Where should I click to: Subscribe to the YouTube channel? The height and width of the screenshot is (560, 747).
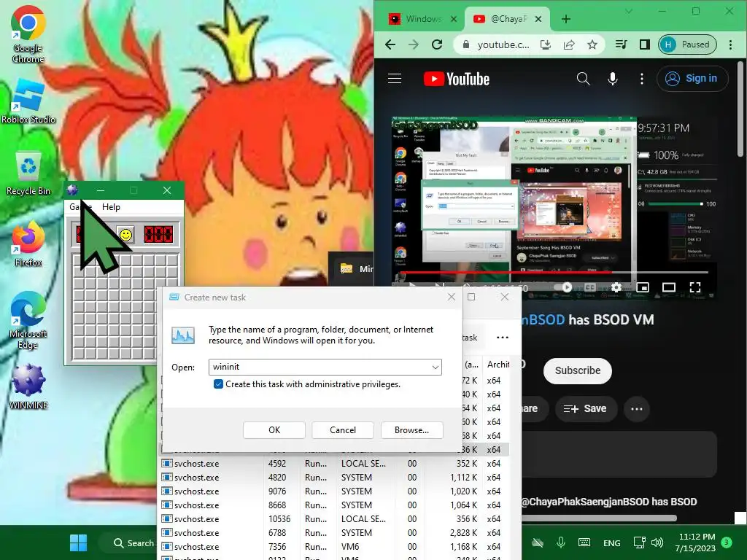click(x=578, y=370)
